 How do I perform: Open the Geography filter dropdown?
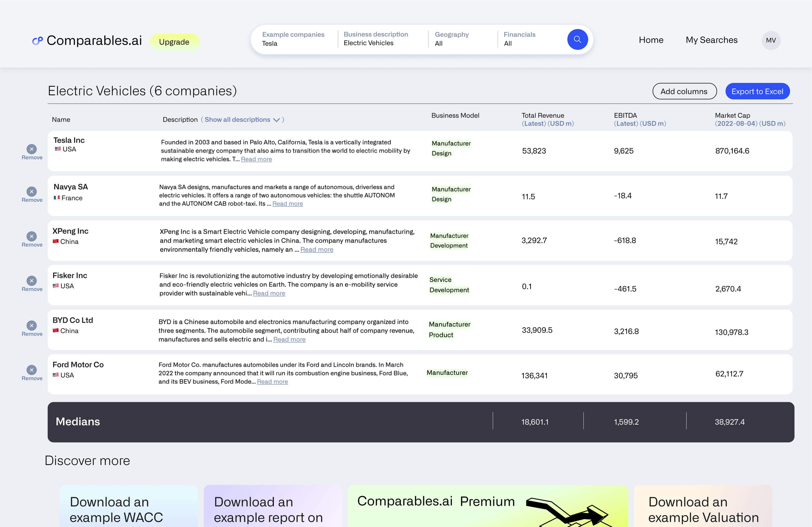[451, 39]
